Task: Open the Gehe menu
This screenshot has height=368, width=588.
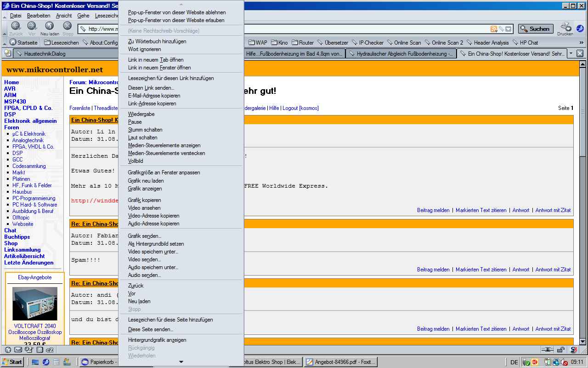Action: click(83, 16)
